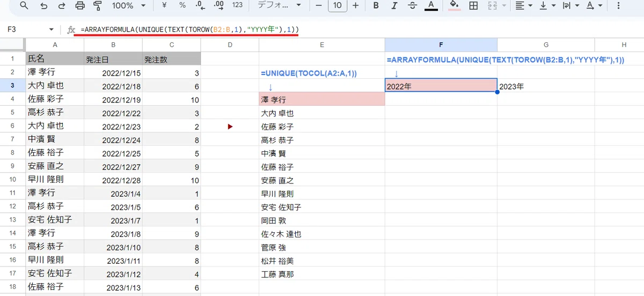Click the UNIQUE(TOCOL(A2:A,1)) formula cell
Screen dimensions: 644x296
pos(322,72)
